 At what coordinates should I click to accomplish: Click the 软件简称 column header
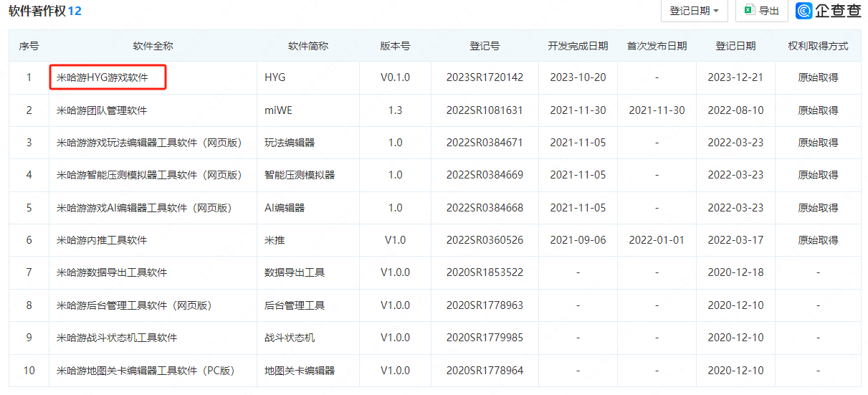click(308, 46)
